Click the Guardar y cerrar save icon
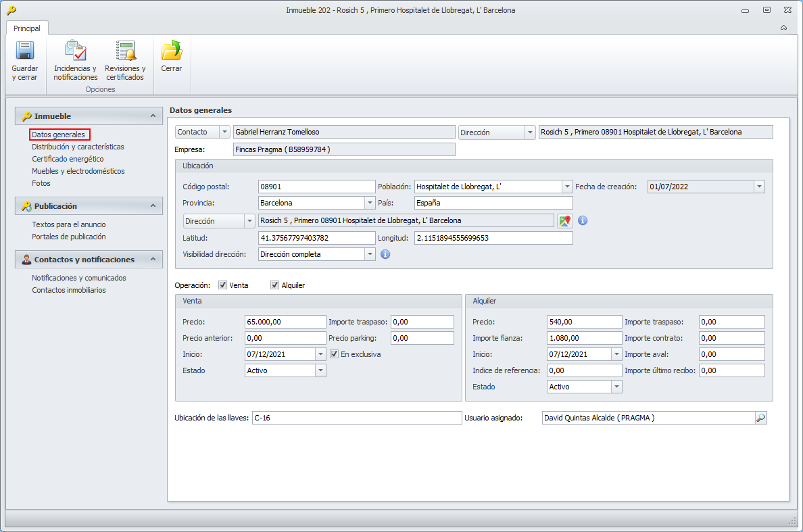 click(x=24, y=51)
